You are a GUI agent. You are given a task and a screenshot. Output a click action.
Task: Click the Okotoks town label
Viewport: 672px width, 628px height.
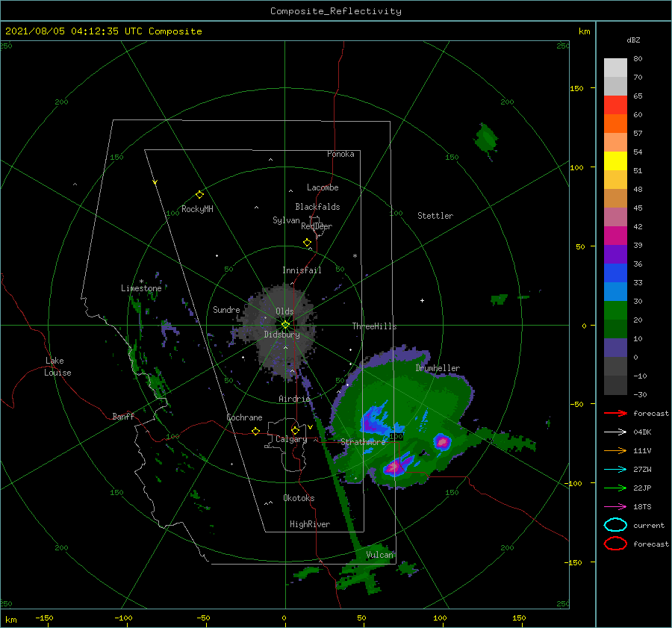299,497
